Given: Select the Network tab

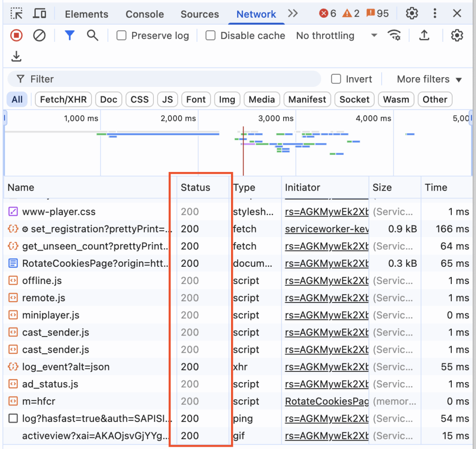Looking at the screenshot, I should (x=256, y=14).
